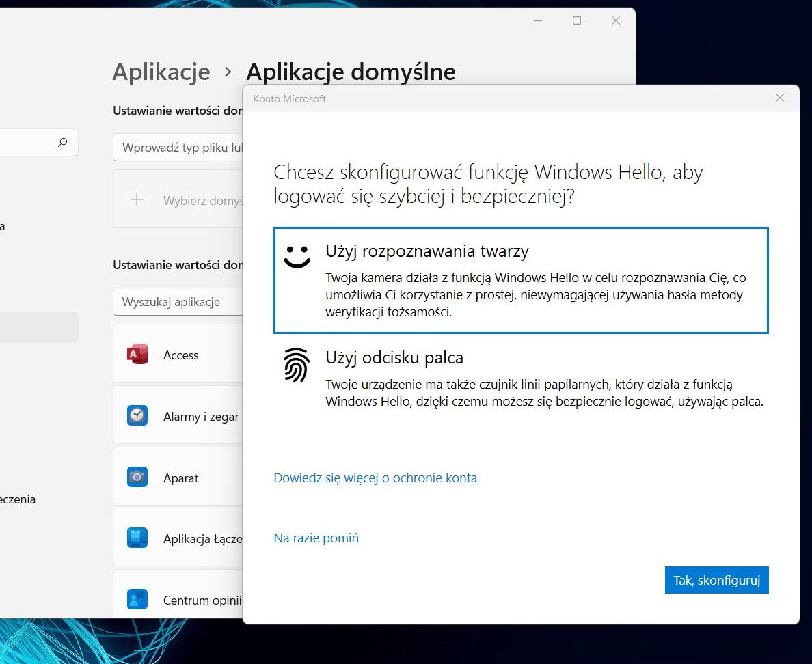The image size is (812, 664).
Task: Click the Aplikacja Łącze app icon
Action: (137, 538)
